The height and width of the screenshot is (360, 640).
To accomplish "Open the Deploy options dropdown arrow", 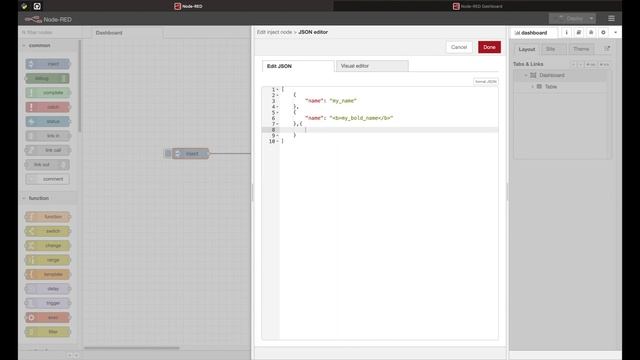I will [591, 19].
